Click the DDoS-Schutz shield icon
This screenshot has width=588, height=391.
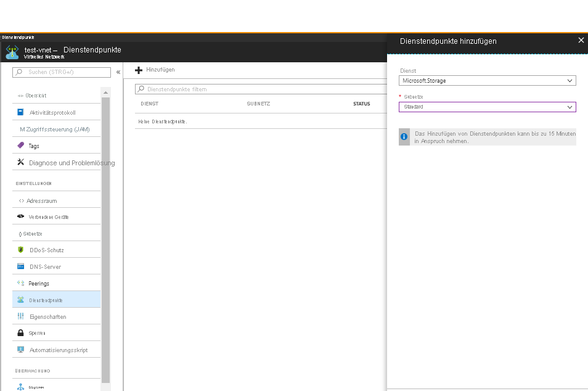pos(20,250)
